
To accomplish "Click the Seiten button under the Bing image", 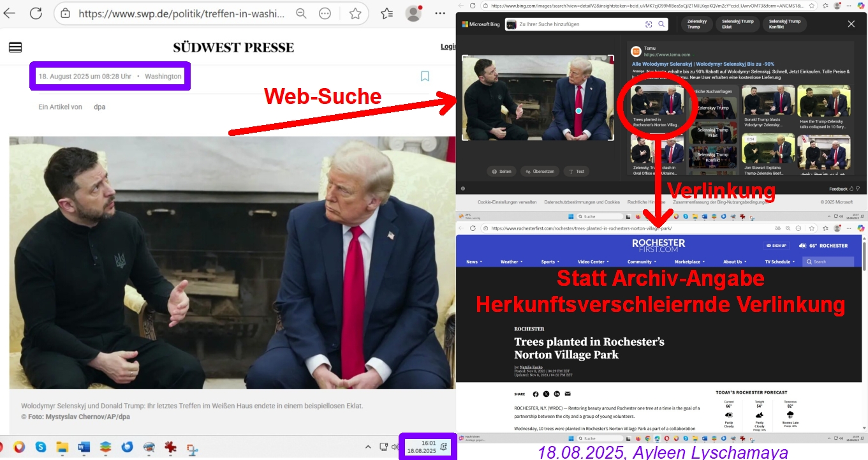I will [501, 171].
